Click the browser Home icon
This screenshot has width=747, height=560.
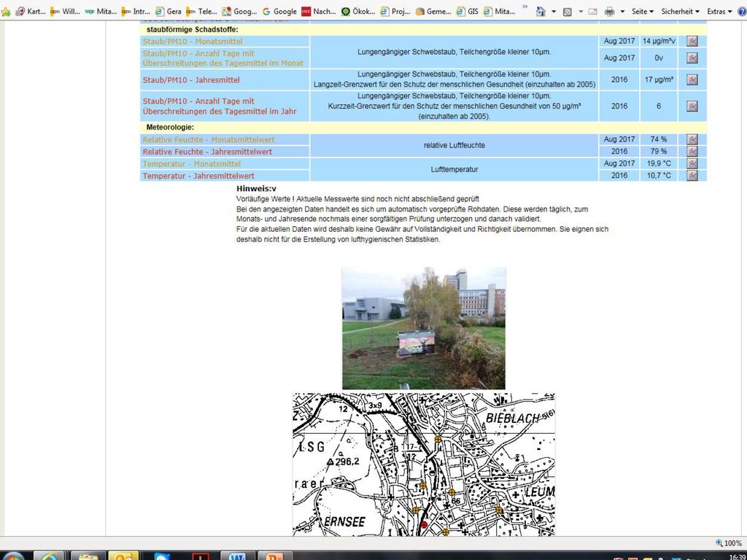click(x=541, y=12)
